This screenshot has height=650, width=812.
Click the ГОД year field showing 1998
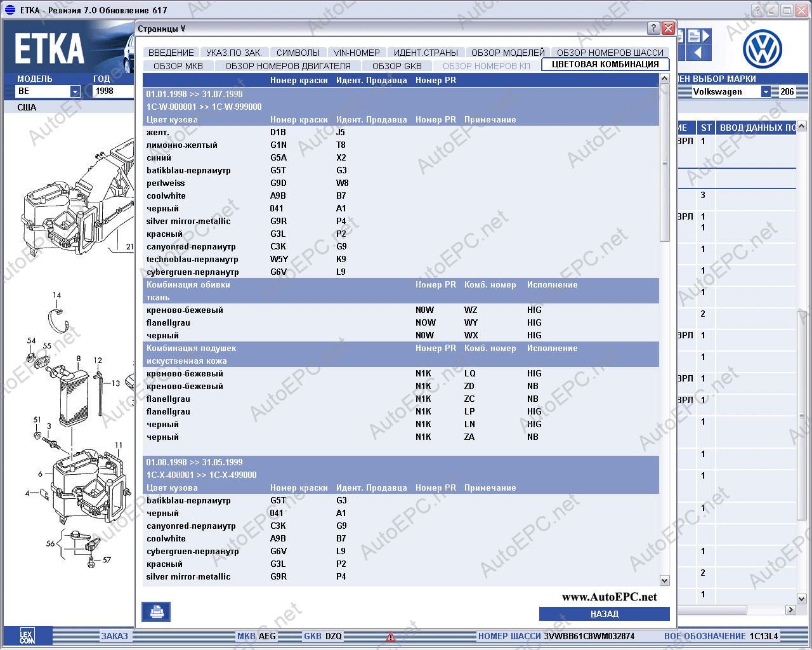point(112,91)
